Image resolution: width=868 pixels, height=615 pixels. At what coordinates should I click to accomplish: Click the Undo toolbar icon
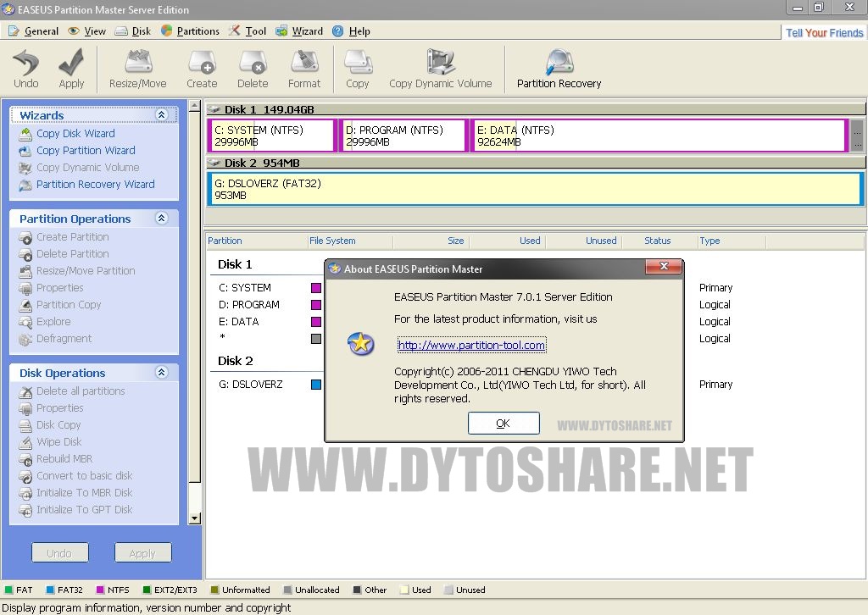click(x=26, y=69)
